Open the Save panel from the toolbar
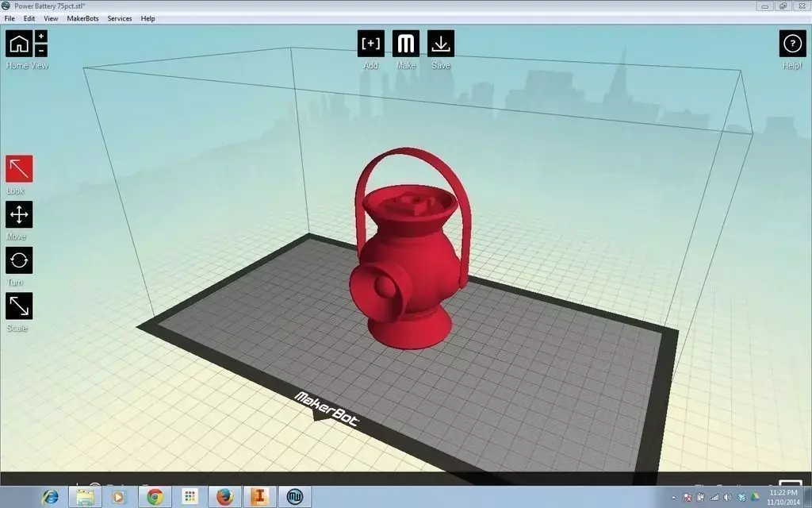Viewport: 812px width, 508px height. tap(440, 44)
